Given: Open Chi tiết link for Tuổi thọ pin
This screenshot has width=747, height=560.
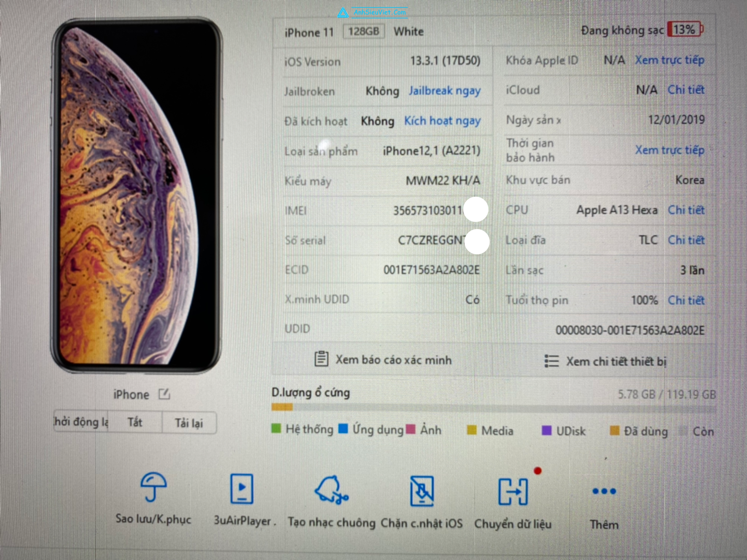Looking at the screenshot, I should 686,300.
